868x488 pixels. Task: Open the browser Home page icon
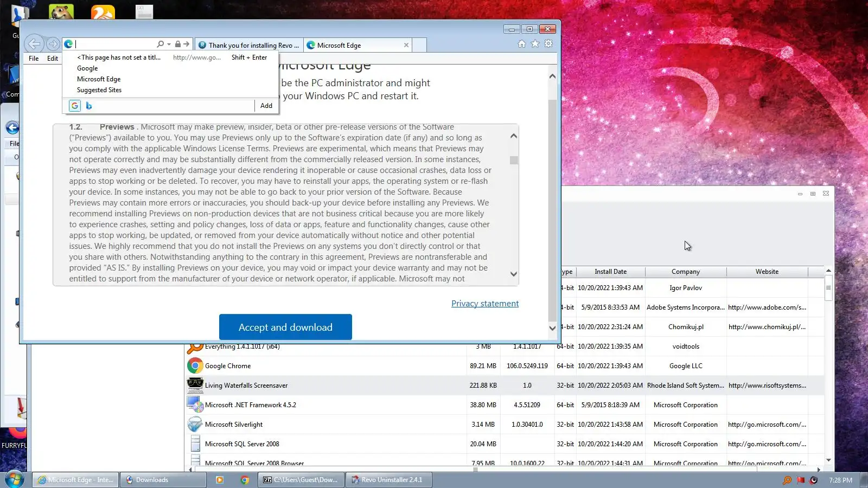[521, 44]
